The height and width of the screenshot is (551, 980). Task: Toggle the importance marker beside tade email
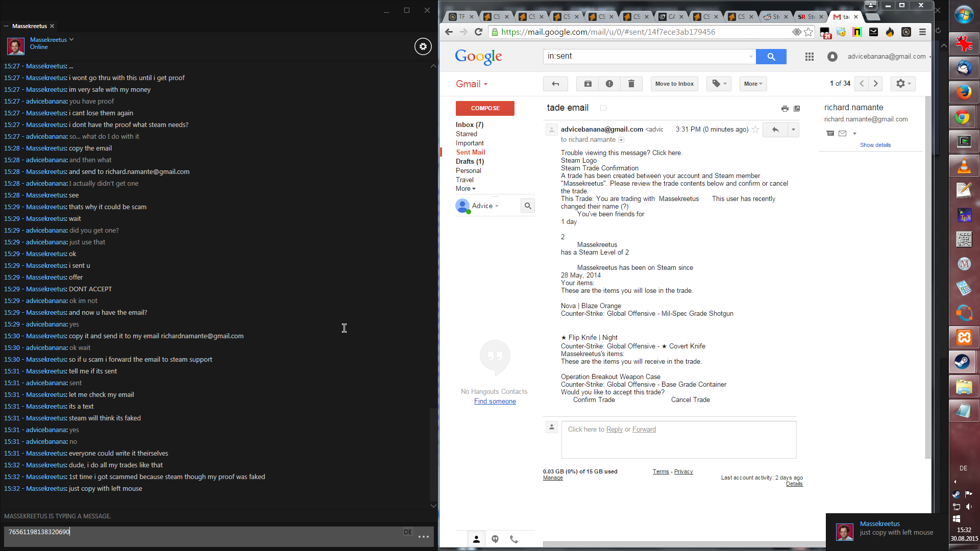(x=603, y=108)
